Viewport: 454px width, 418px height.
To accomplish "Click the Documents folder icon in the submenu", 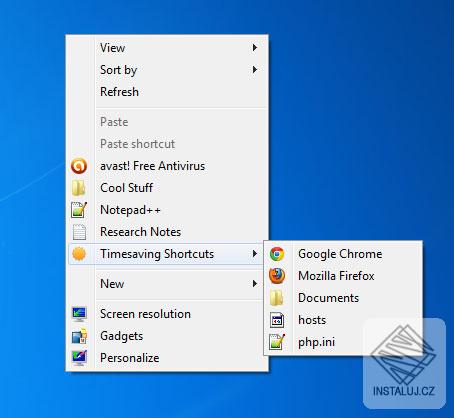I will pyautogui.click(x=277, y=298).
